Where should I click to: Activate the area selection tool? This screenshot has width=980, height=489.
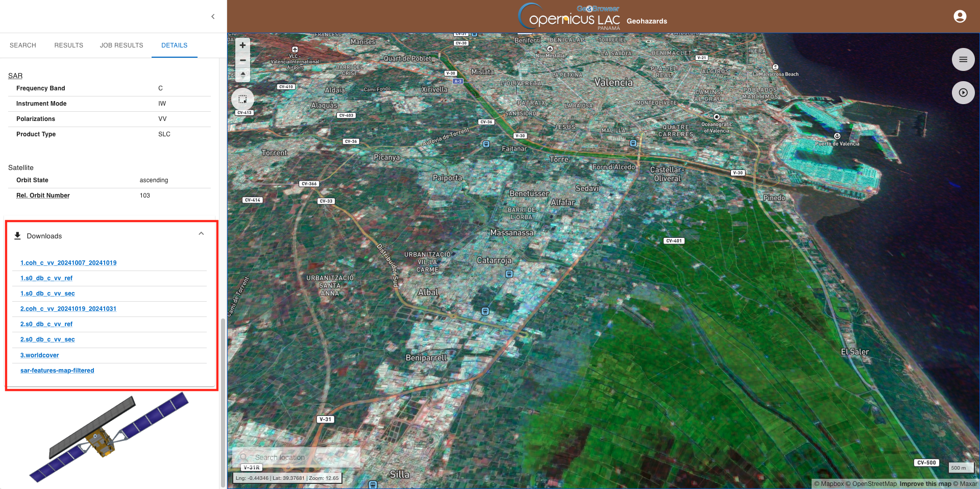(242, 99)
